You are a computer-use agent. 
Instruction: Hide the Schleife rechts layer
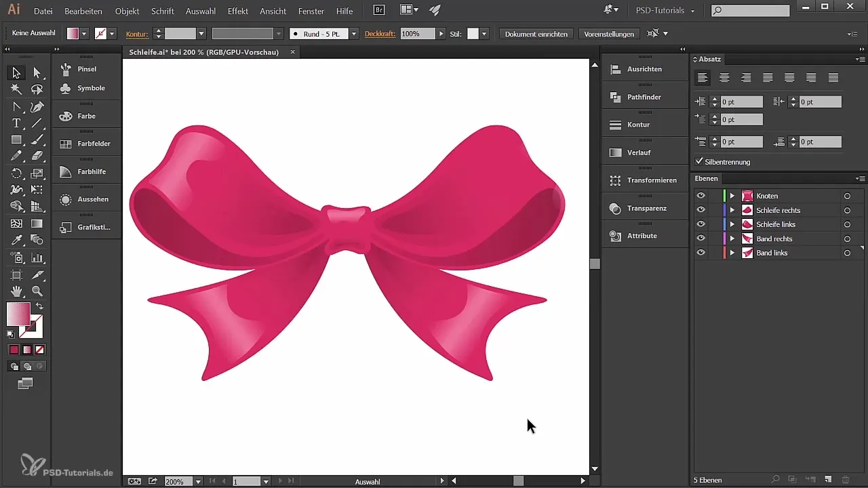pos(701,210)
